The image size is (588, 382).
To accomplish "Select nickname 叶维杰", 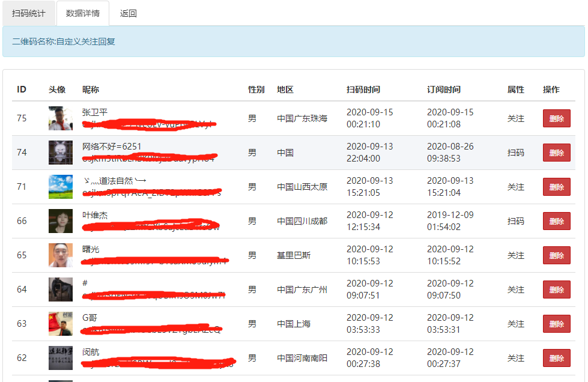I will click(x=95, y=215).
